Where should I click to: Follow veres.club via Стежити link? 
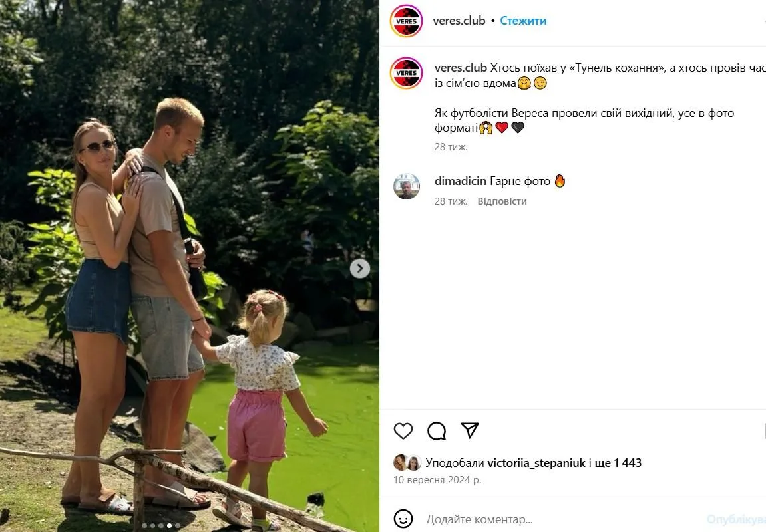(523, 21)
